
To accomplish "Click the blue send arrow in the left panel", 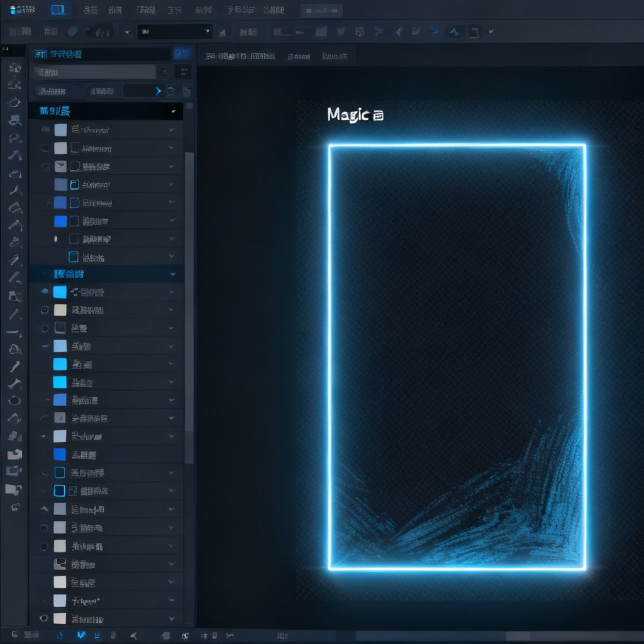I will pyautogui.click(x=158, y=91).
